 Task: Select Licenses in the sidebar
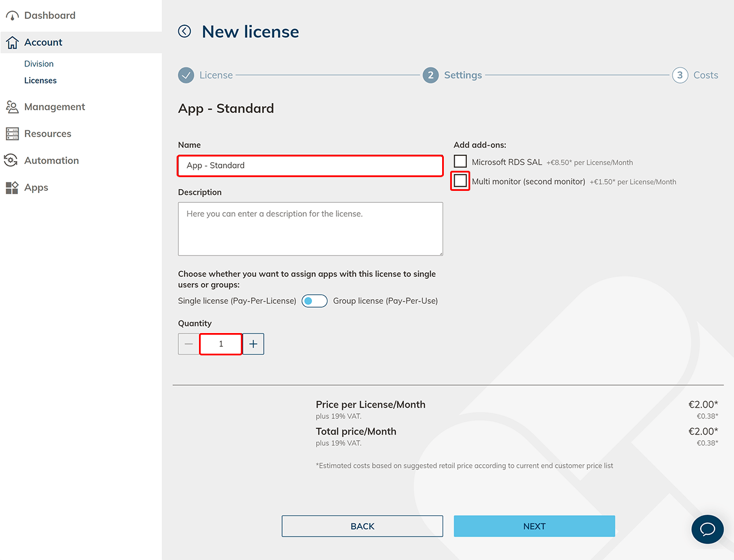[40, 80]
